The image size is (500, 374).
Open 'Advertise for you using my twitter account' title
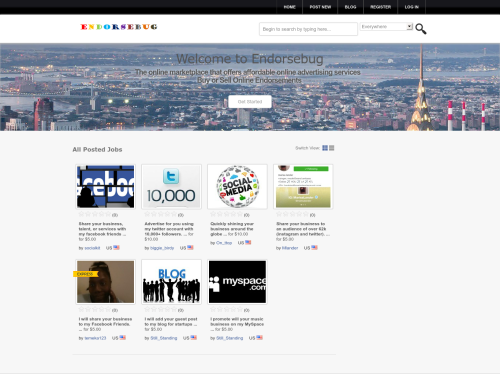click(169, 229)
